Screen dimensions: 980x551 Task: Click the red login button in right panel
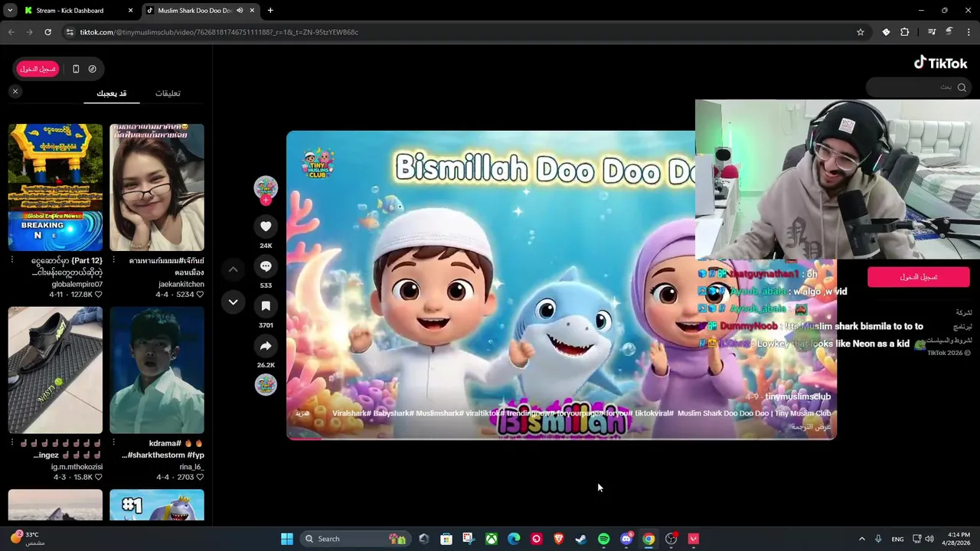tap(918, 277)
